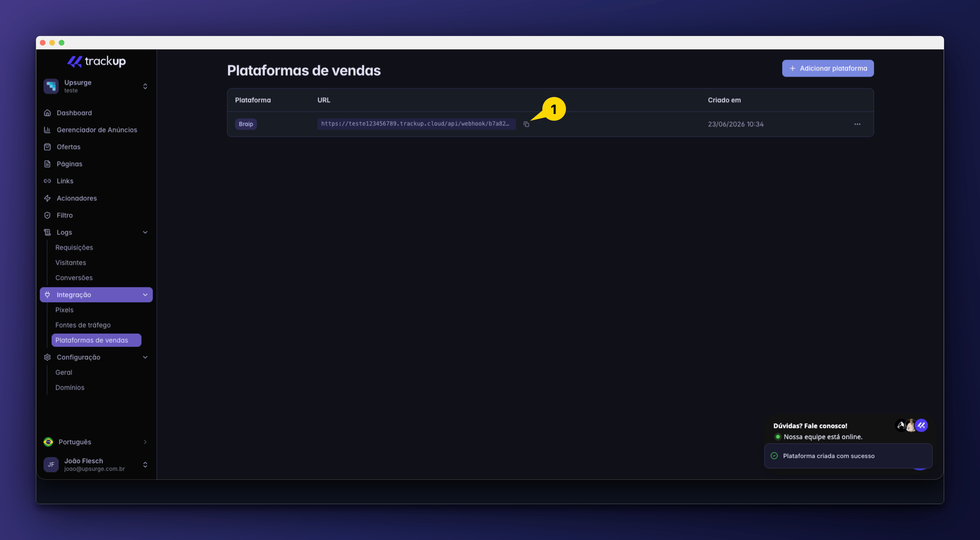Collapse the Logs section chevron
980x540 pixels.
(x=145, y=232)
